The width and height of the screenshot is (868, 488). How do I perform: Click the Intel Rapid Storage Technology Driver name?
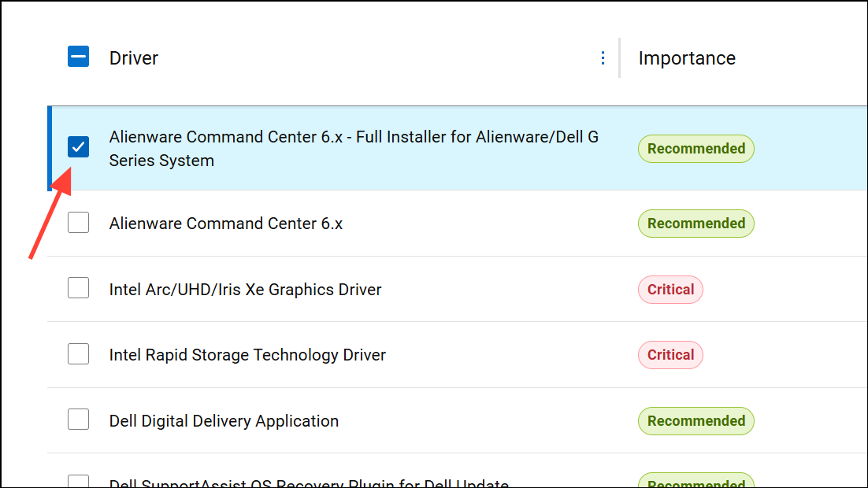(x=247, y=354)
